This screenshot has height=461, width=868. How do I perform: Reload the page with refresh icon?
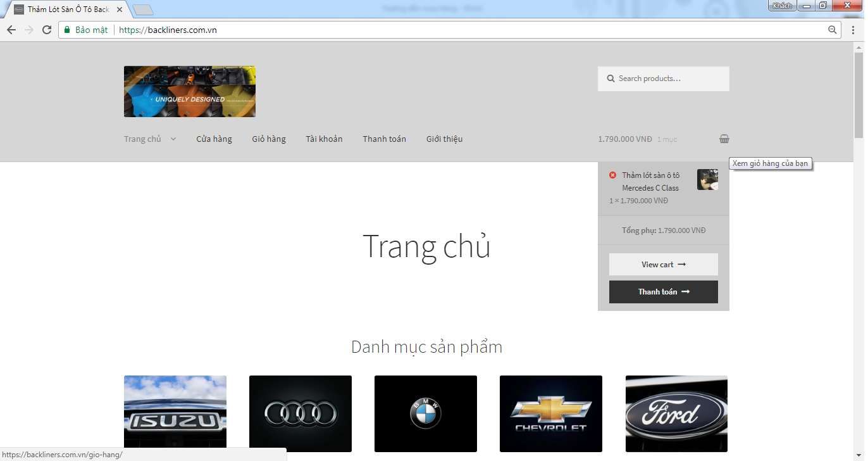47,30
